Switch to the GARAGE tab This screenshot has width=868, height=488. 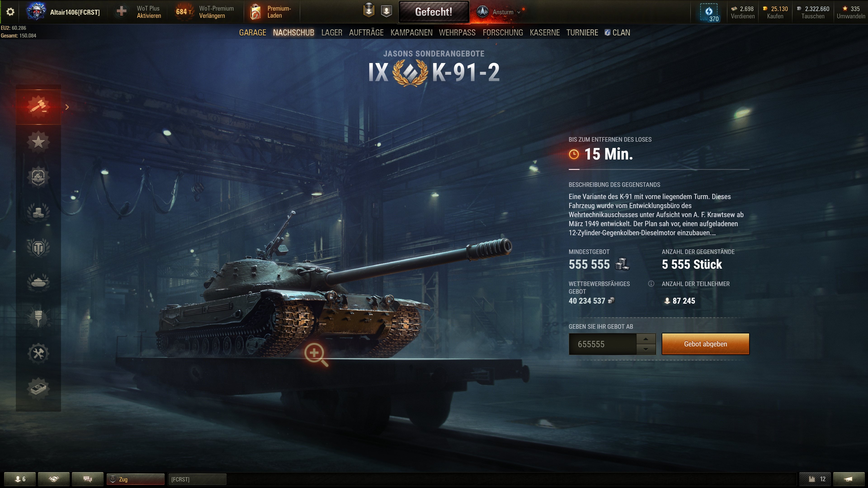(x=252, y=33)
